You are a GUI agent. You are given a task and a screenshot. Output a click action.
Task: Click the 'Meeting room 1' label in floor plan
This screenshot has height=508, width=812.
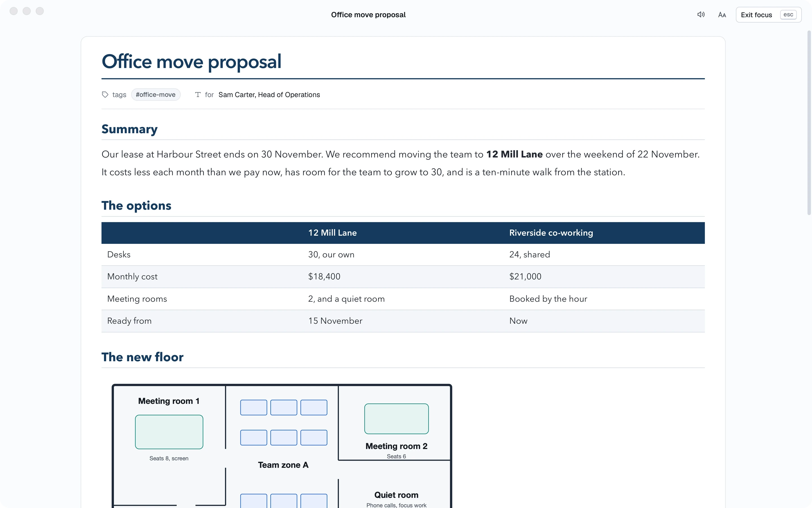(169, 401)
